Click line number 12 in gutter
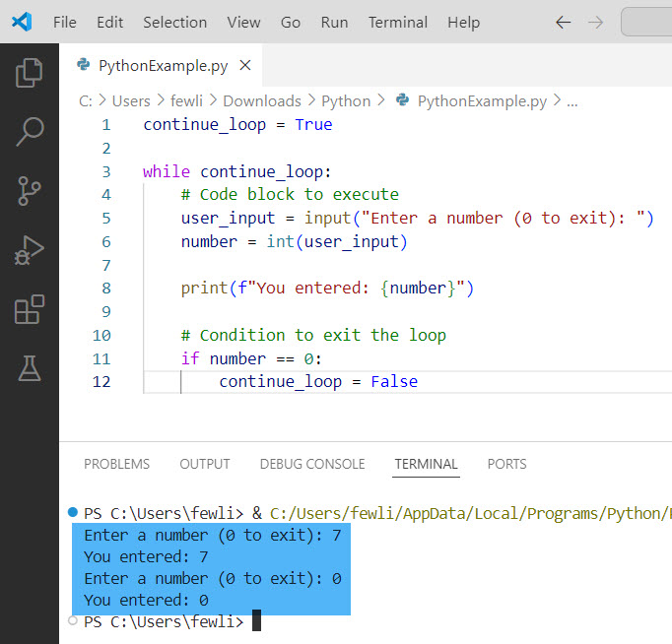The image size is (672, 644). 101,382
